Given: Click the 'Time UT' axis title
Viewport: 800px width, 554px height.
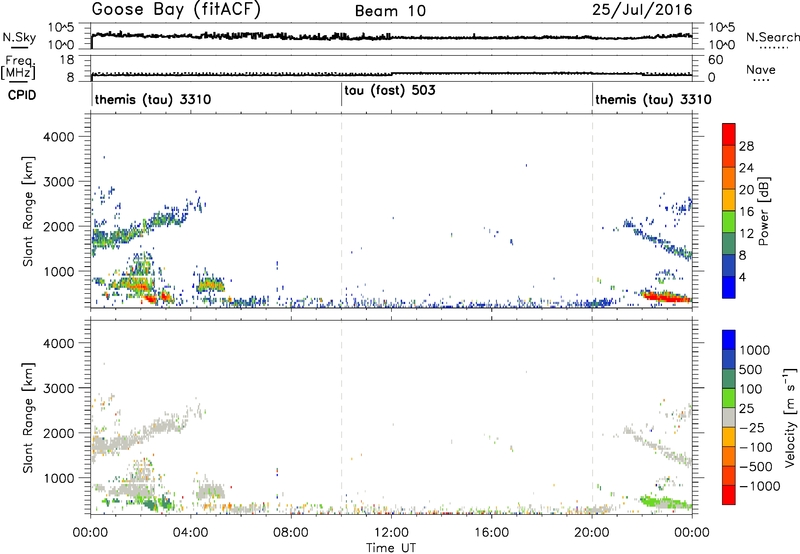Looking at the screenshot, I should click(391, 548).
